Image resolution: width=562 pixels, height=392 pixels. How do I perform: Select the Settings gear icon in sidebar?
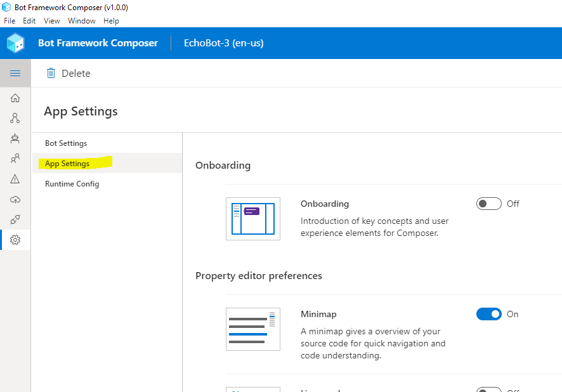15,240
